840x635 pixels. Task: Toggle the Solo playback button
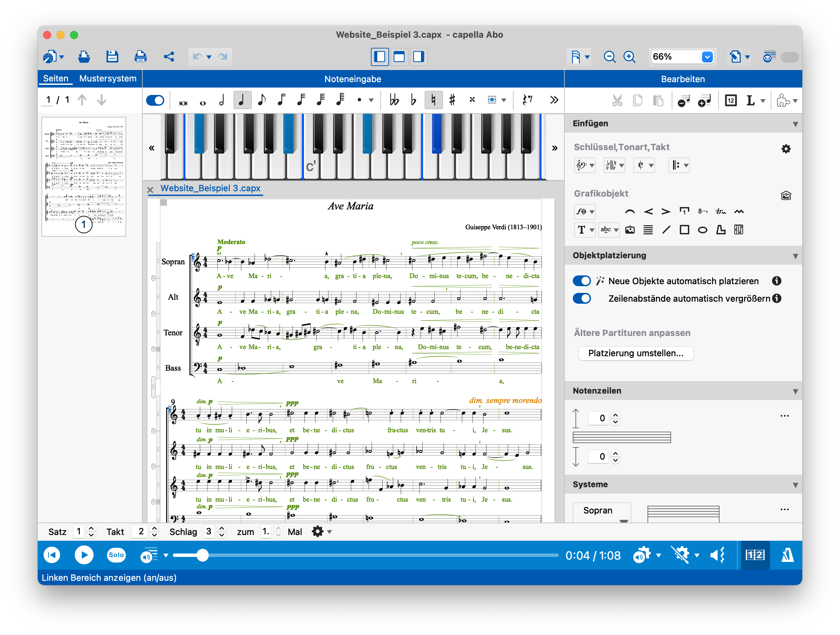click(x=116, y=555)
